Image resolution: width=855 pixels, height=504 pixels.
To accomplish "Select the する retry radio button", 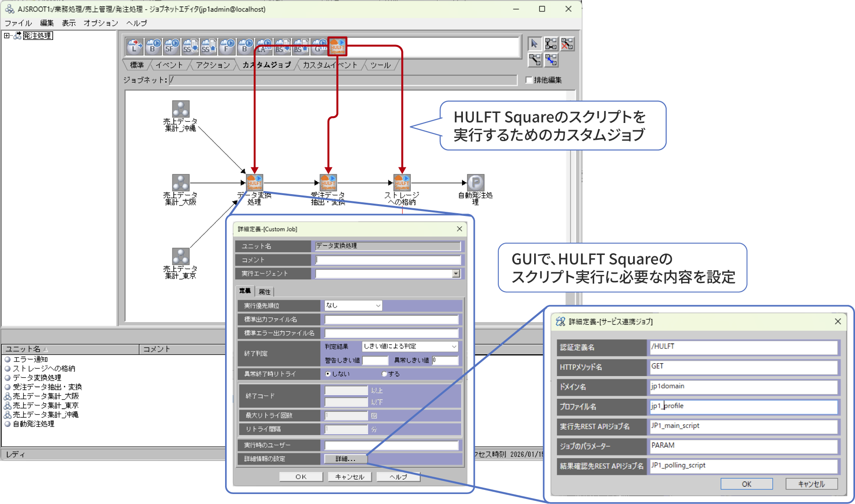I will pos(384,374).
